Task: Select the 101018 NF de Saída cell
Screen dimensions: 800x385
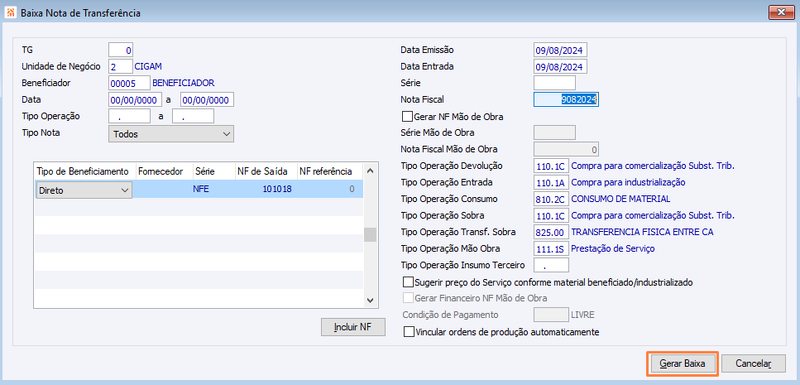Action: 266,189
